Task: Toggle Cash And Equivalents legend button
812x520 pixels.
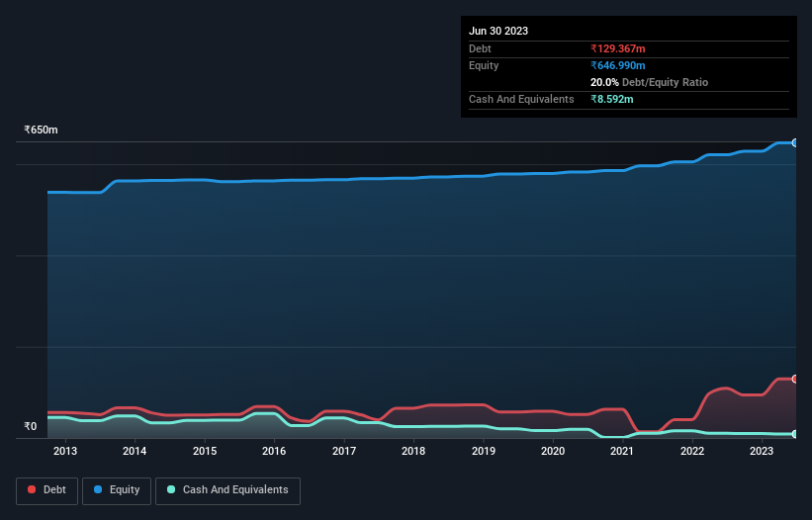Action: click(x=227, y=490)
